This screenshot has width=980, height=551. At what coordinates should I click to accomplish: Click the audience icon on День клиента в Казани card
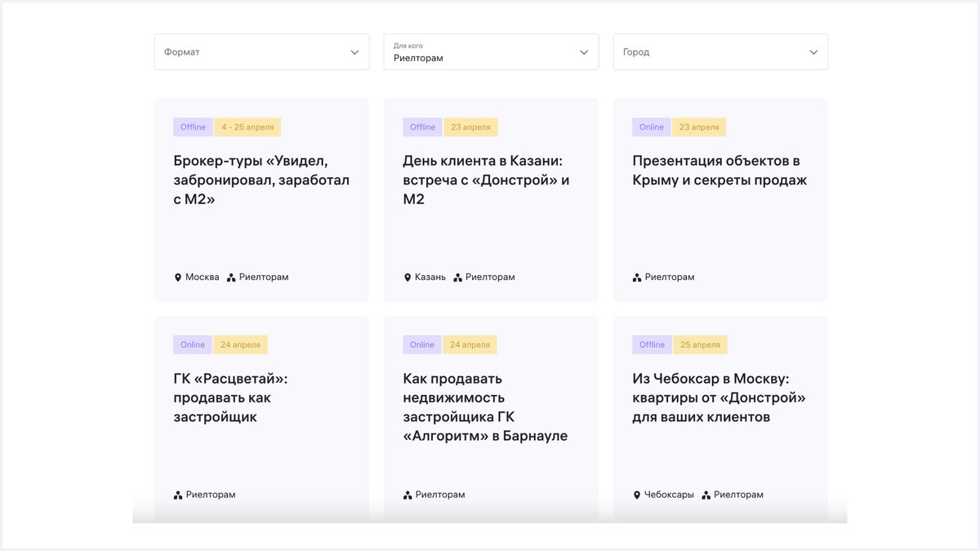pyautogui.click(x=461, y=277)
